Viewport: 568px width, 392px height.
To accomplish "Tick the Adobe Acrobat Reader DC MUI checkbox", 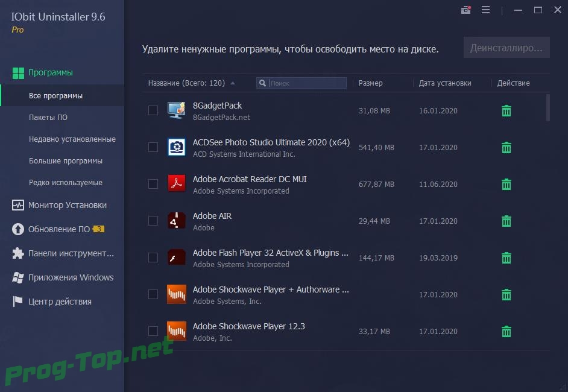I will [153, 184].
